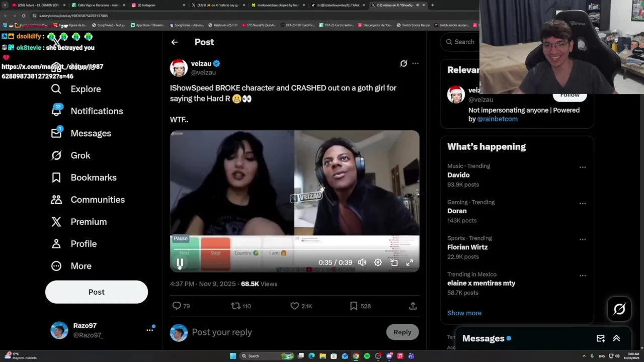
Task: Open options for Doran trend
Action: (x=583, y=204)
